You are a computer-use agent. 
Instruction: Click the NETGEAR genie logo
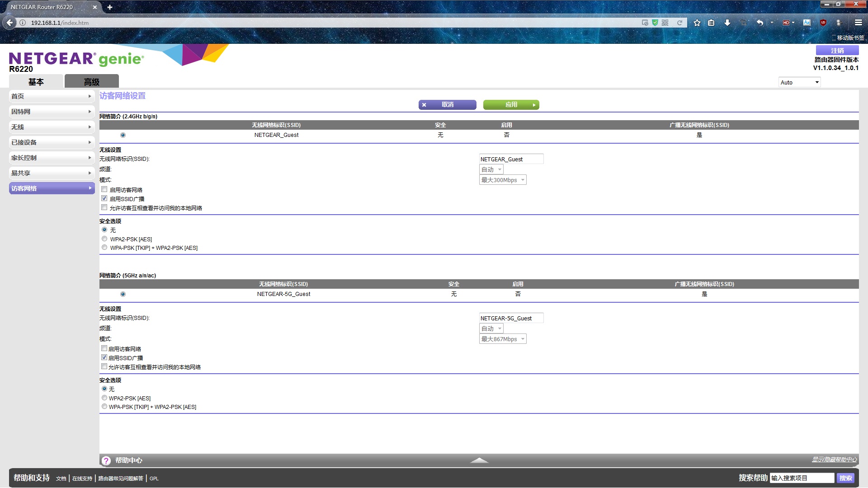click(76, 59)
